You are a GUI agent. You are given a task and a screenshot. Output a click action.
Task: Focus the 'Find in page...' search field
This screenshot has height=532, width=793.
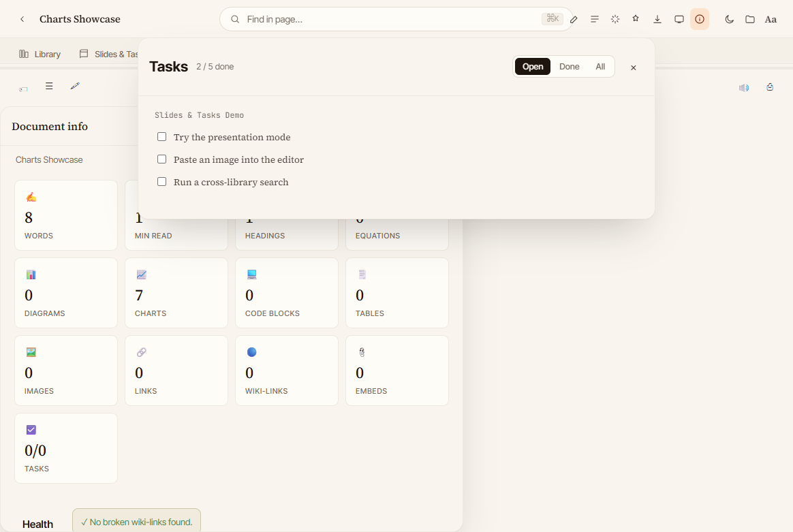(x=396, y=19)
